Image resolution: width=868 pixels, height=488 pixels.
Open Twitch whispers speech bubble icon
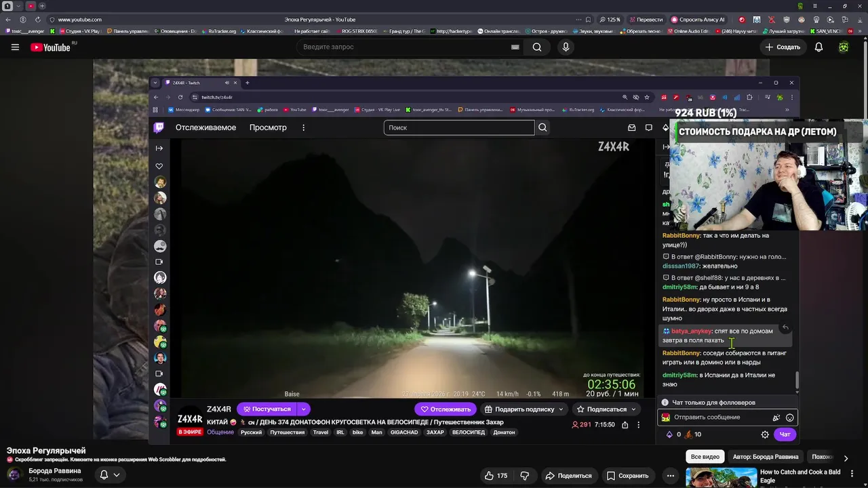tap(649, 127)
